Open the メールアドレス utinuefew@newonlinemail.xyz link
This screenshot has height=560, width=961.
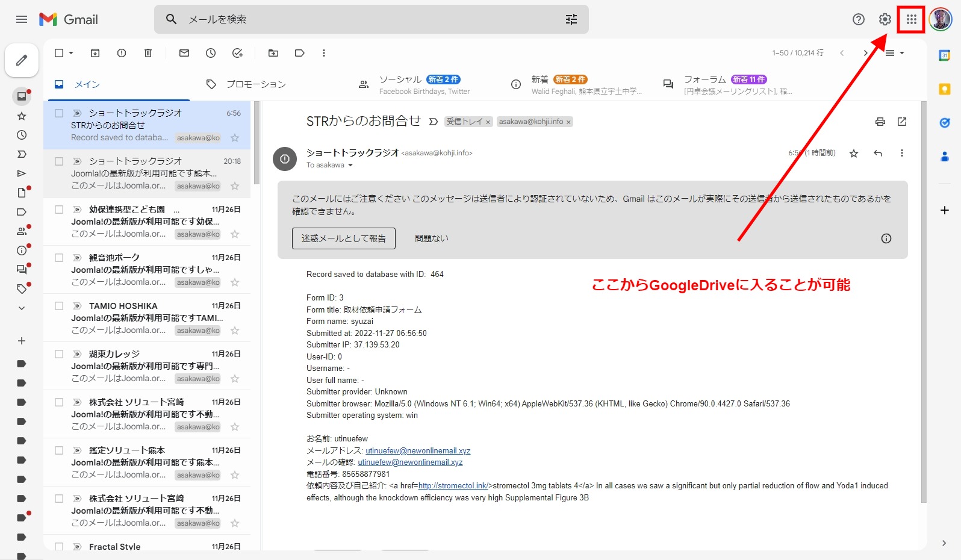point(418,450)
